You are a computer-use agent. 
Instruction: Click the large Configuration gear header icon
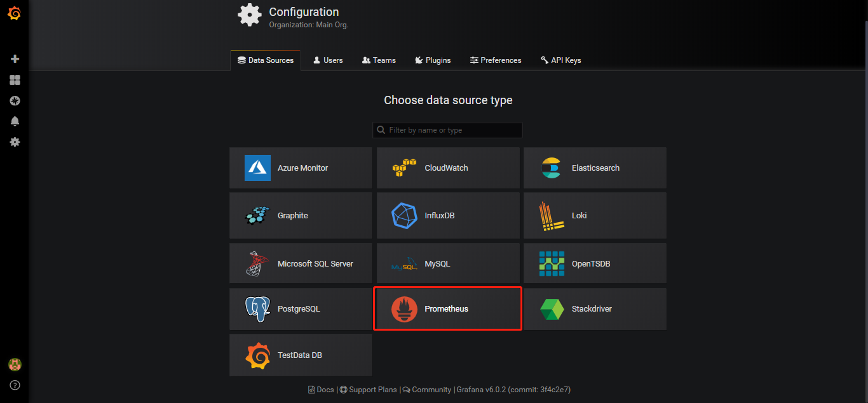point(250,15)
